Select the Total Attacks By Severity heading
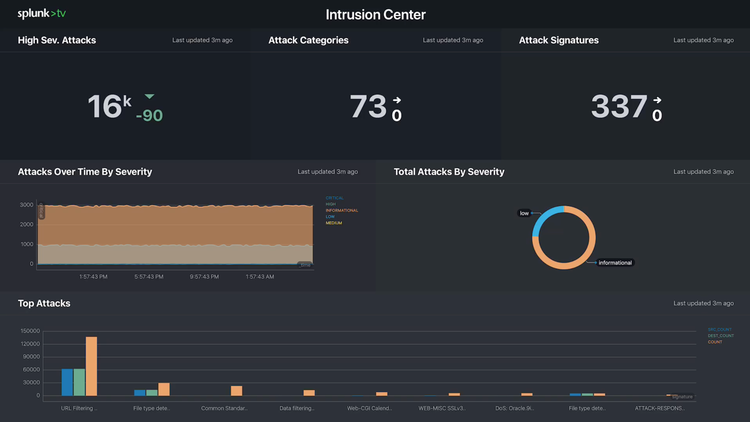Screen dimensions: 750x422 click(x=449, y=172)
